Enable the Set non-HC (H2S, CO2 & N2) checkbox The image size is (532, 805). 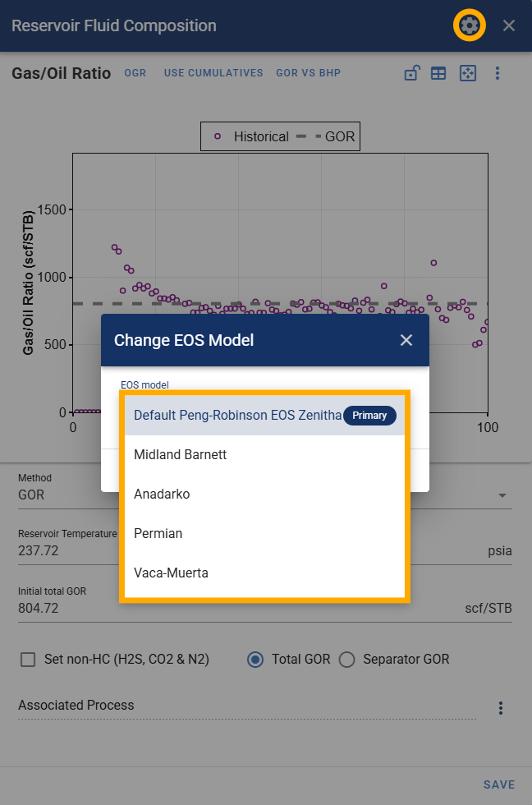pos(28,659)
